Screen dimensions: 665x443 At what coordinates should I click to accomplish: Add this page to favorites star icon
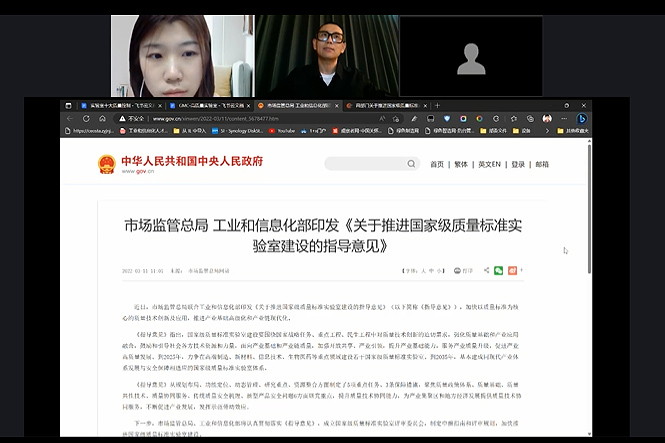(396, 119)
